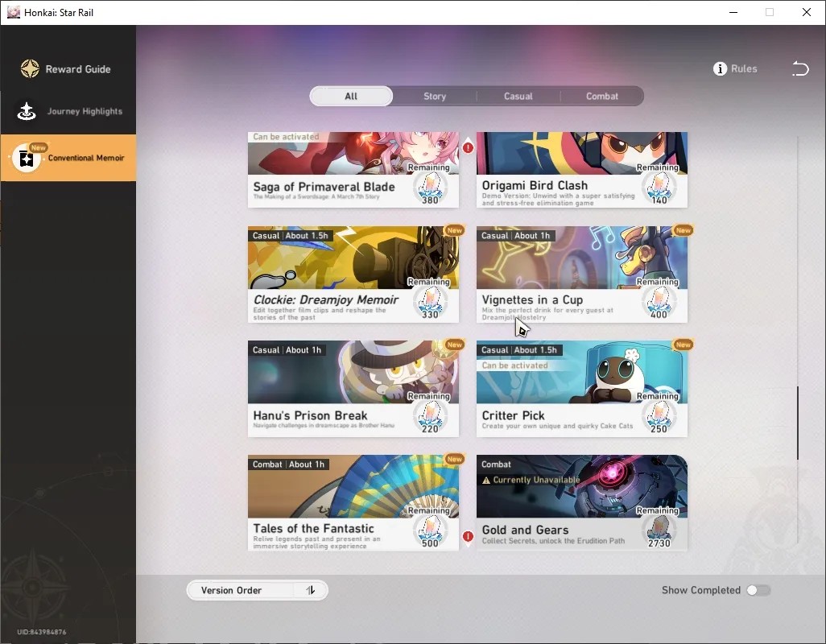The image size is (826, 644).
Task: Open Journey Highlights sidebar icon
Action: [27, 111]
